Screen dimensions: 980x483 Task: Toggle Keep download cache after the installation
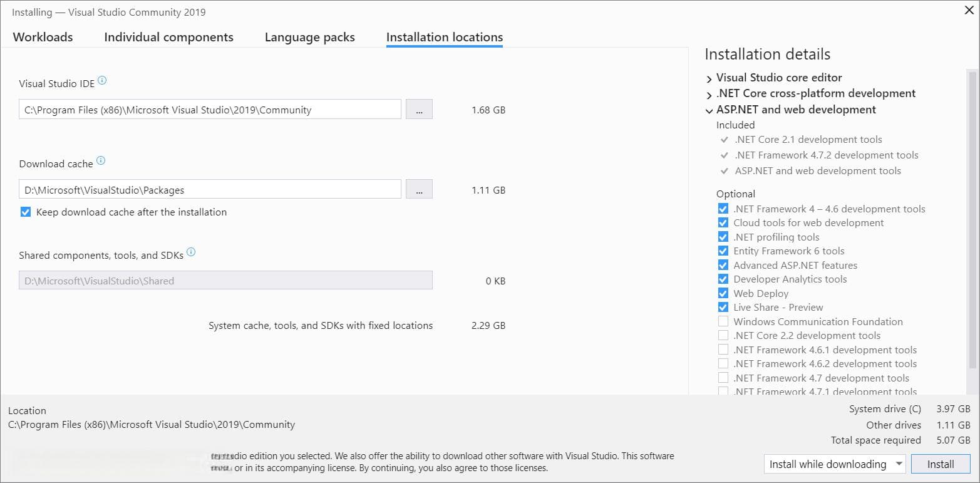pyautogui.click(x=25, y=212)
